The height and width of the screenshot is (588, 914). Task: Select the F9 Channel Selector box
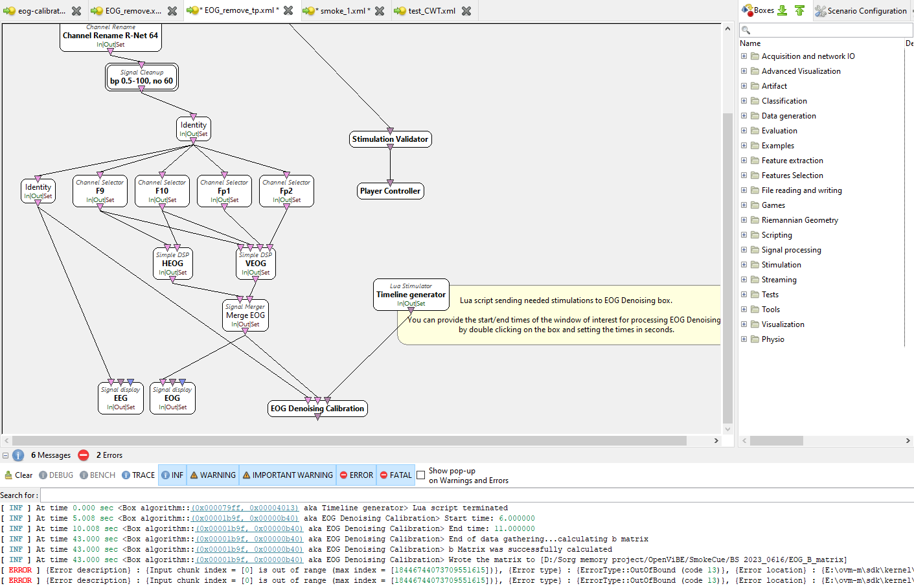click(100, 191)
